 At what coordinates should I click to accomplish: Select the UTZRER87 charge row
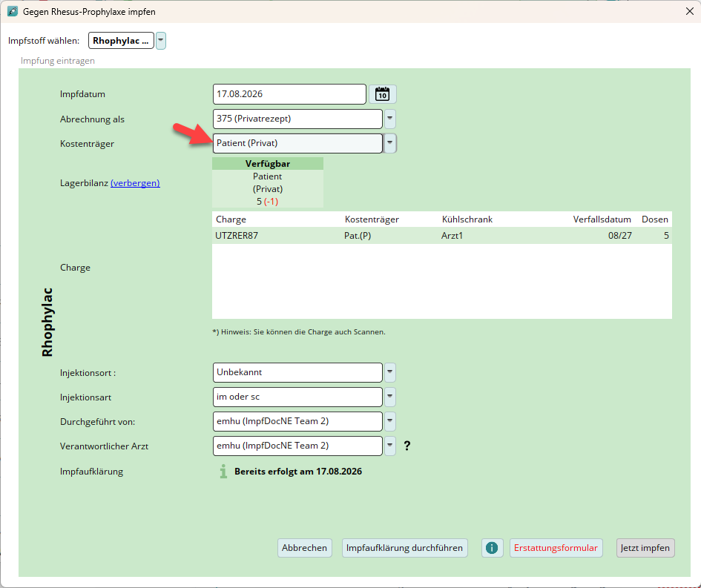click(441, 236)
